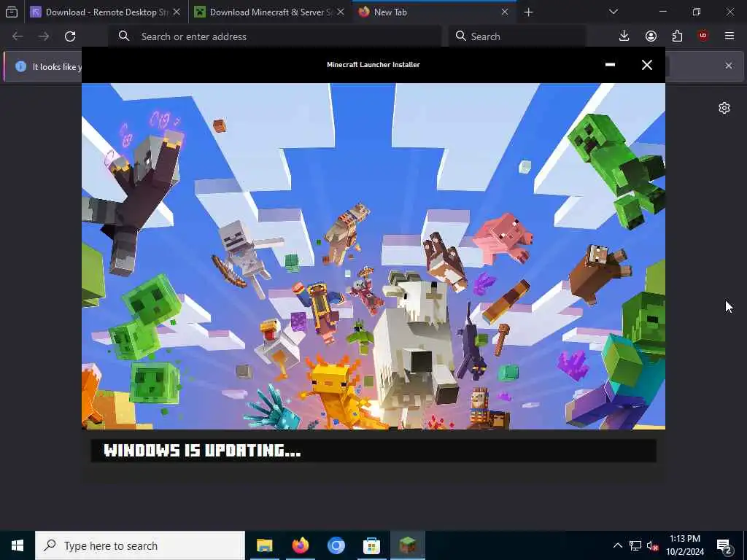
Task: Click the Type here to search box
Action: (x=140, y=545)
